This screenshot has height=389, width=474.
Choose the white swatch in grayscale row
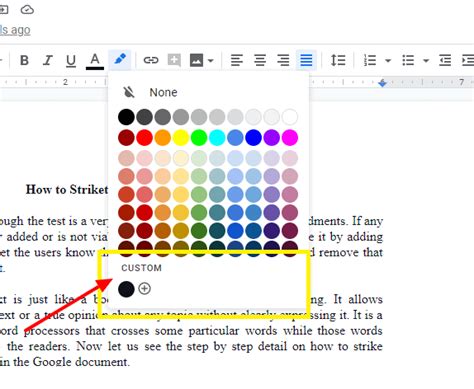(x=290, y=117)
